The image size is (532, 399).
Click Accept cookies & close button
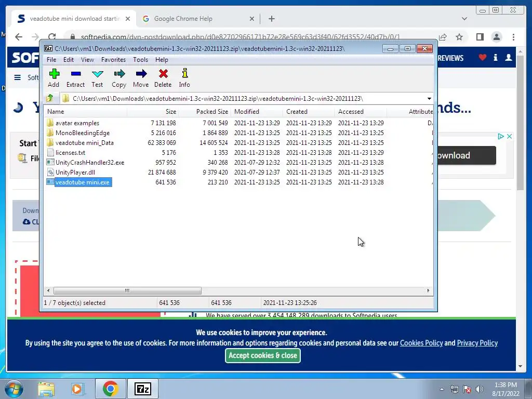262,355
